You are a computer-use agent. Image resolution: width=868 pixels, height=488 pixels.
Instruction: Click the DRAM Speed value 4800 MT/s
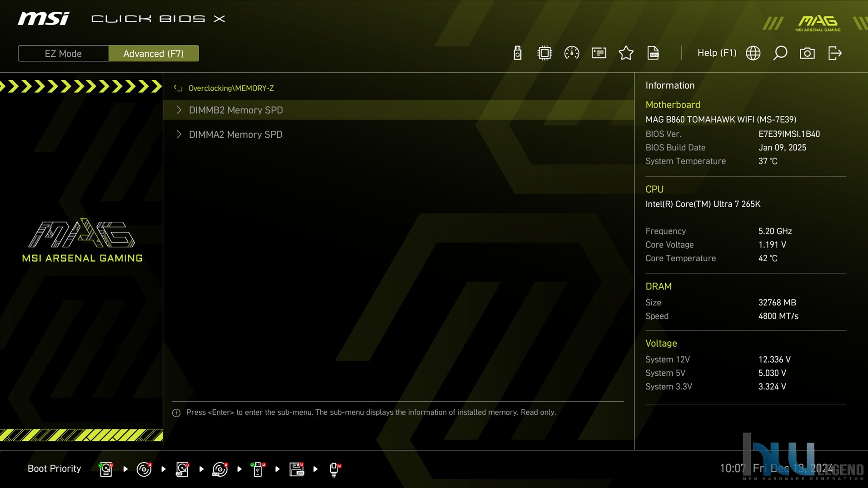click(x=778, y=316)
